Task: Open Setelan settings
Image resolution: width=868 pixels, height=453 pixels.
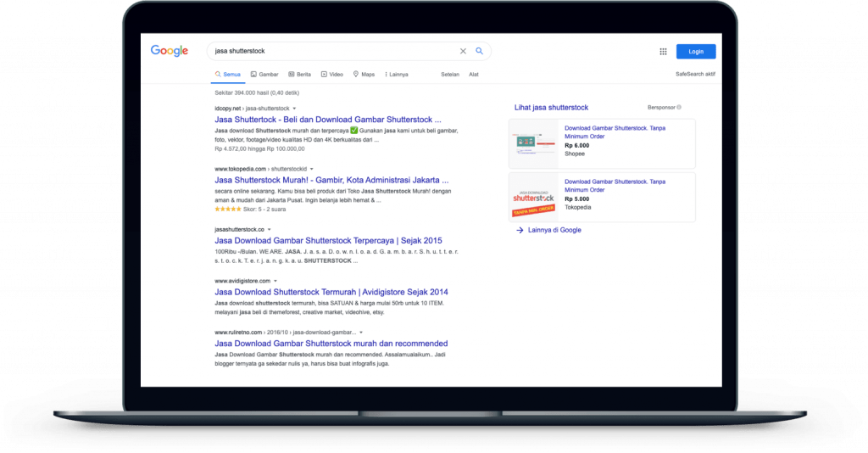Action: [x=450, y=74]
